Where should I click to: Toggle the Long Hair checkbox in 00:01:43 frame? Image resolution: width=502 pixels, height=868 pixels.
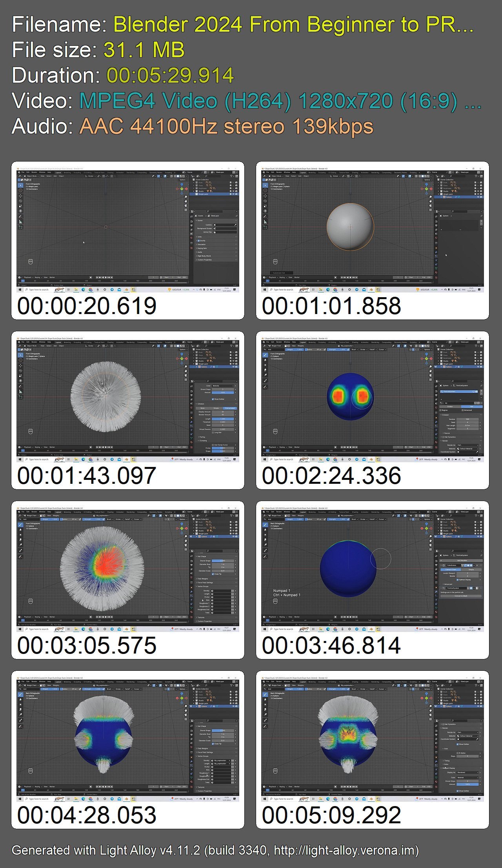pos(213,432)
